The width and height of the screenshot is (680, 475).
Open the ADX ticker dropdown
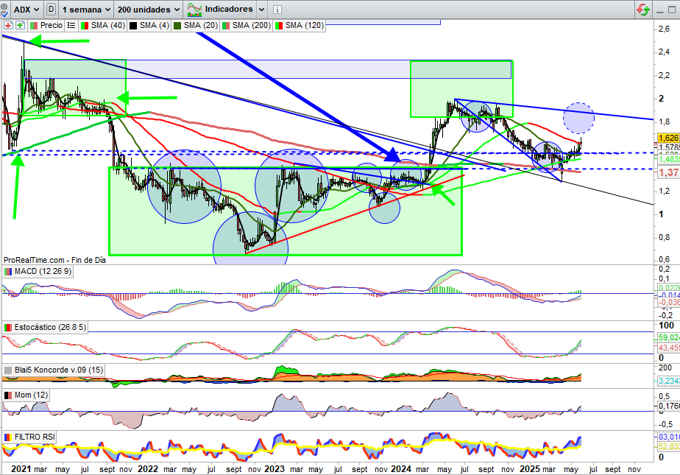pos(26,9)
